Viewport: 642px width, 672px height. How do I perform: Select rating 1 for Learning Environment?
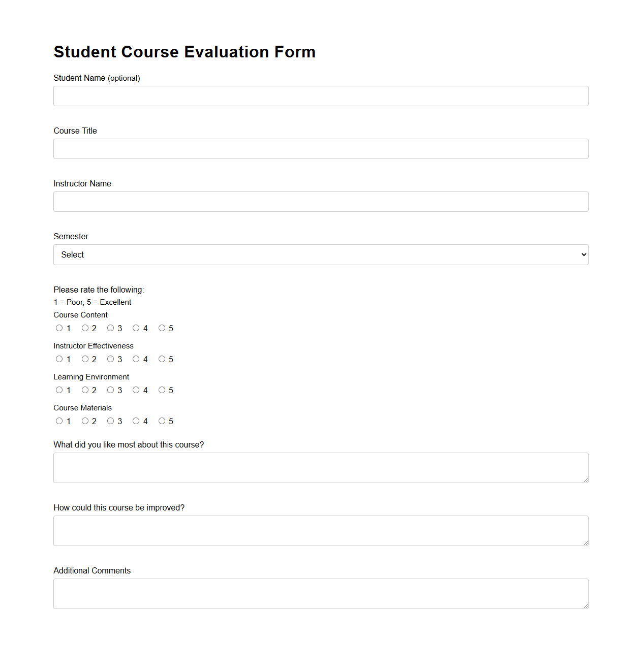[59, 390]
